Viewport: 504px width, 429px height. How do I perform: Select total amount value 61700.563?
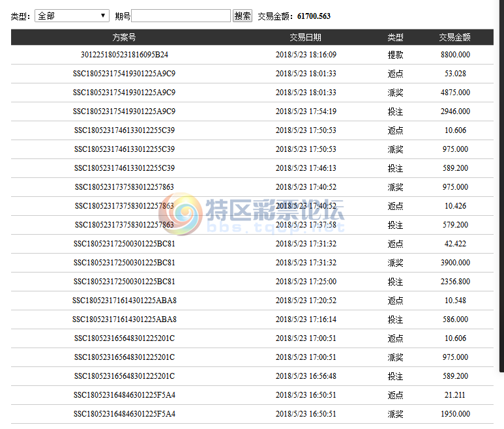click(314, 16)
